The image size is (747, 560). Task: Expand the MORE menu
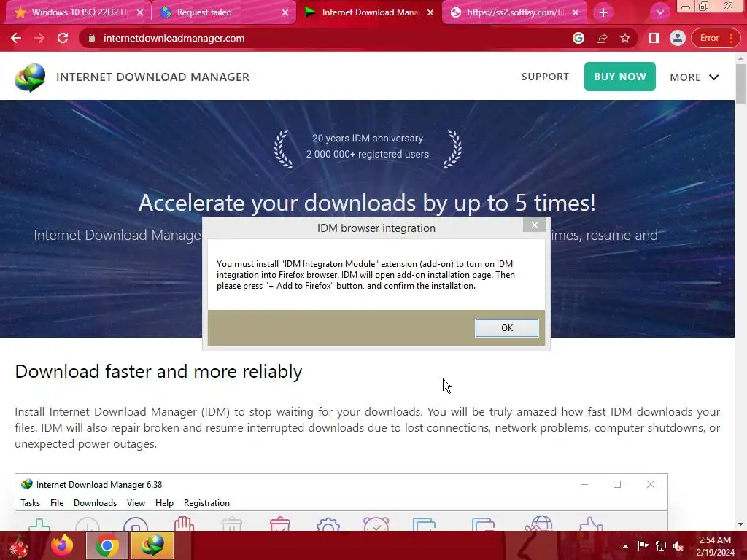pos(694,77)
